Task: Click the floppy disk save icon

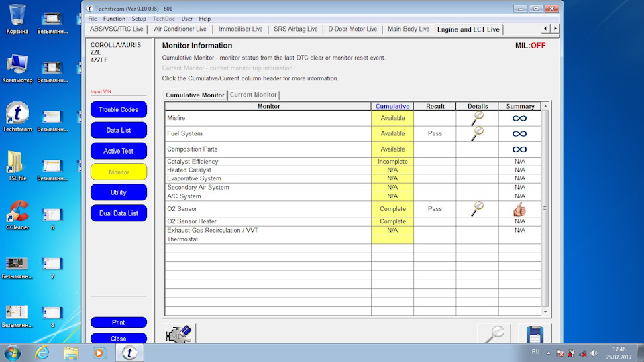Action: click(535, 334)
